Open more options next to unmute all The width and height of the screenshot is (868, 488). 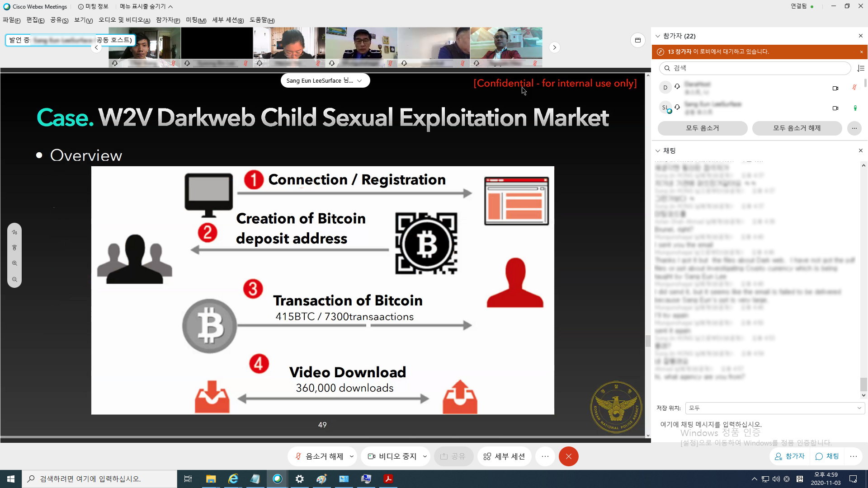854,128
